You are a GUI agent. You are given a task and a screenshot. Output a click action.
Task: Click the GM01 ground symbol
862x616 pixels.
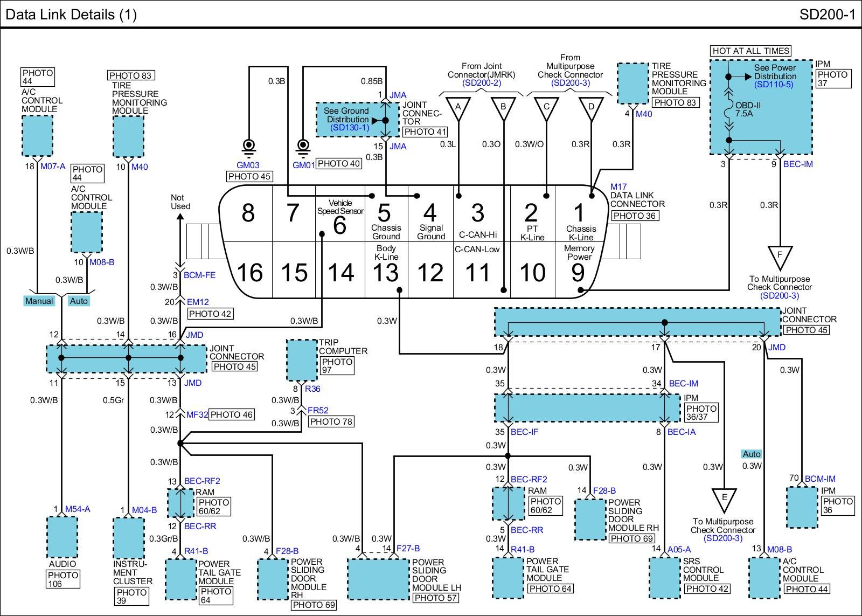click(x=303, y=147)
